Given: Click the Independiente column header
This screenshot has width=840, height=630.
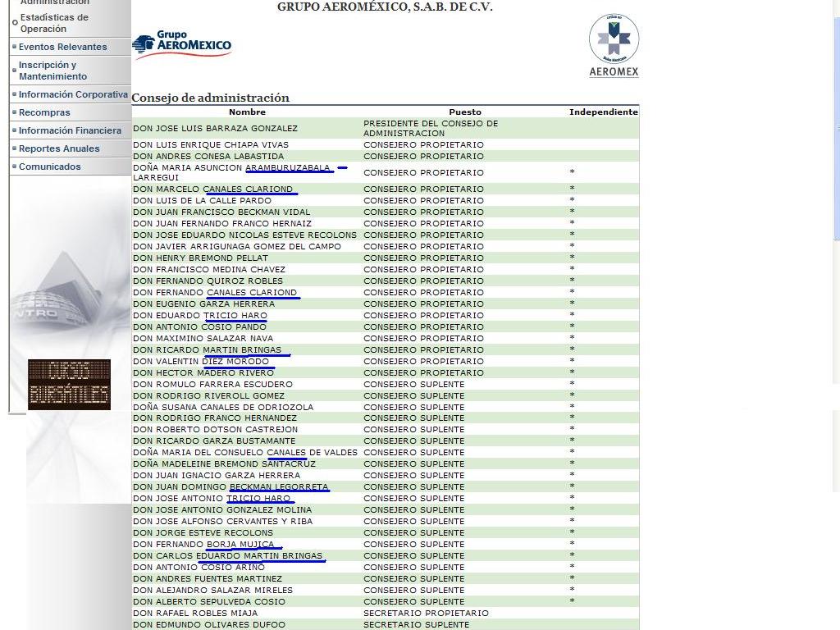Looking at the screenshot, I should [x=603, y=112].
